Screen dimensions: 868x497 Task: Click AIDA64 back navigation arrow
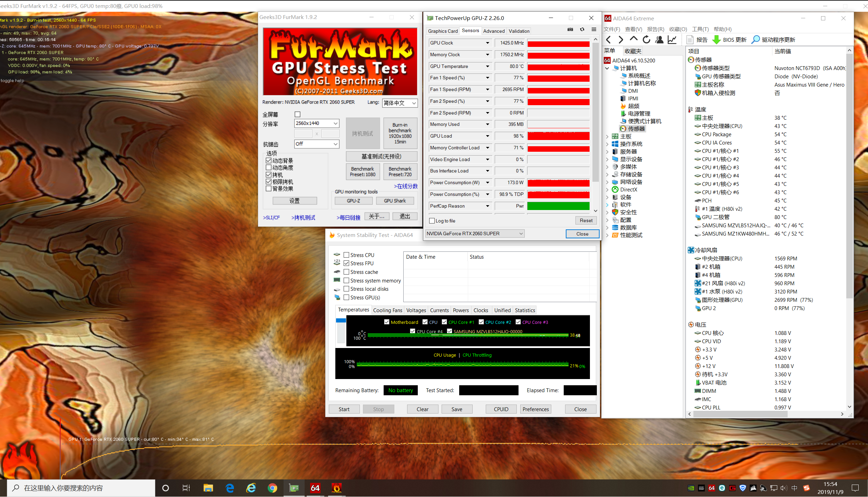tap(608, 40)
